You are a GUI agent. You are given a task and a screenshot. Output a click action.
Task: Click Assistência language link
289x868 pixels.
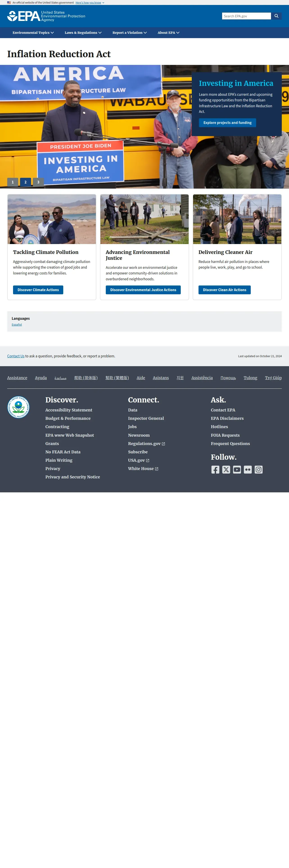[x=202, y=378]
